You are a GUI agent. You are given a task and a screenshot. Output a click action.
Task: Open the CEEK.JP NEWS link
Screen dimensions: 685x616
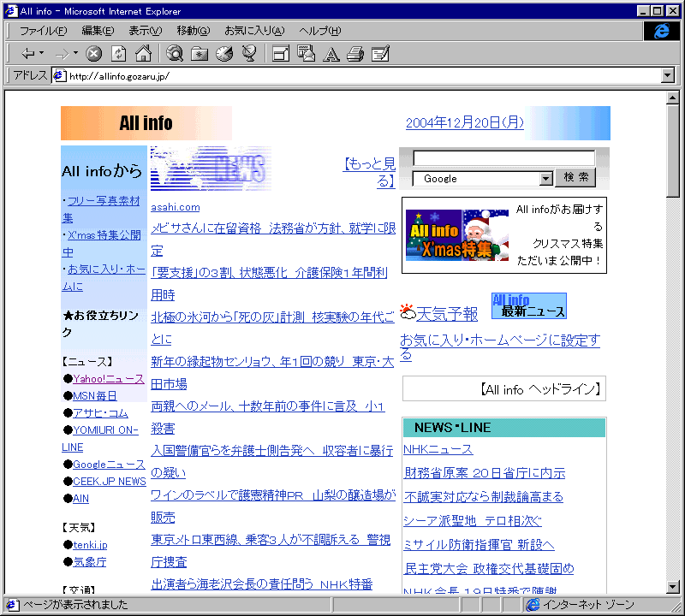[x=110, y=482]
